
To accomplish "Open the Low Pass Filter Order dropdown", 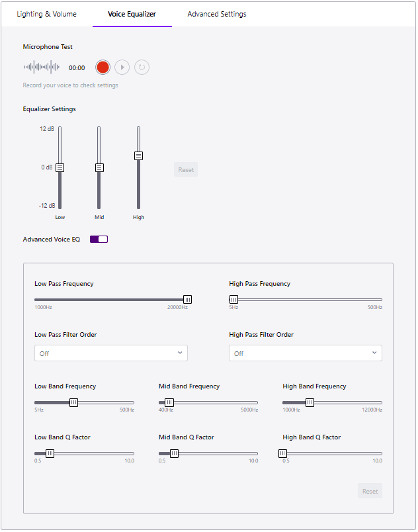I will coord(111,353).
